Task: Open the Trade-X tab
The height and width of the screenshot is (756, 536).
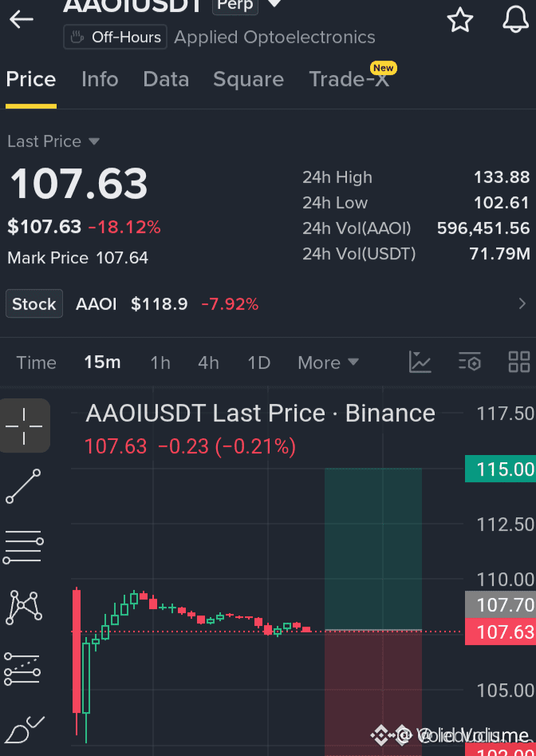Action: [349, 80]
